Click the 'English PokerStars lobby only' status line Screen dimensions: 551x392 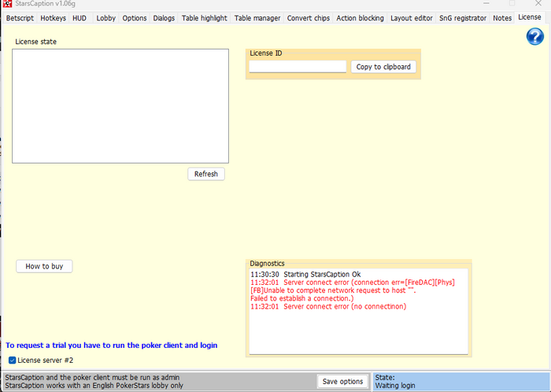pos(94,386)
